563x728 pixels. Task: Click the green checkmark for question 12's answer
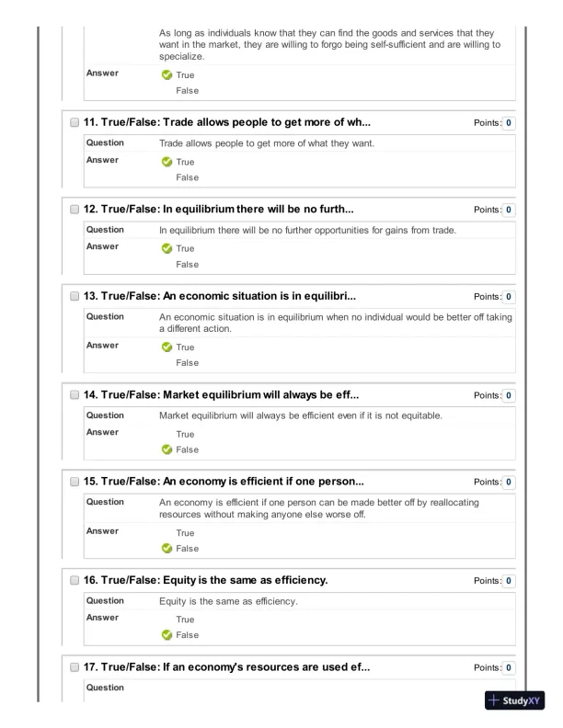pyautogui.click(x=167, y=249)
